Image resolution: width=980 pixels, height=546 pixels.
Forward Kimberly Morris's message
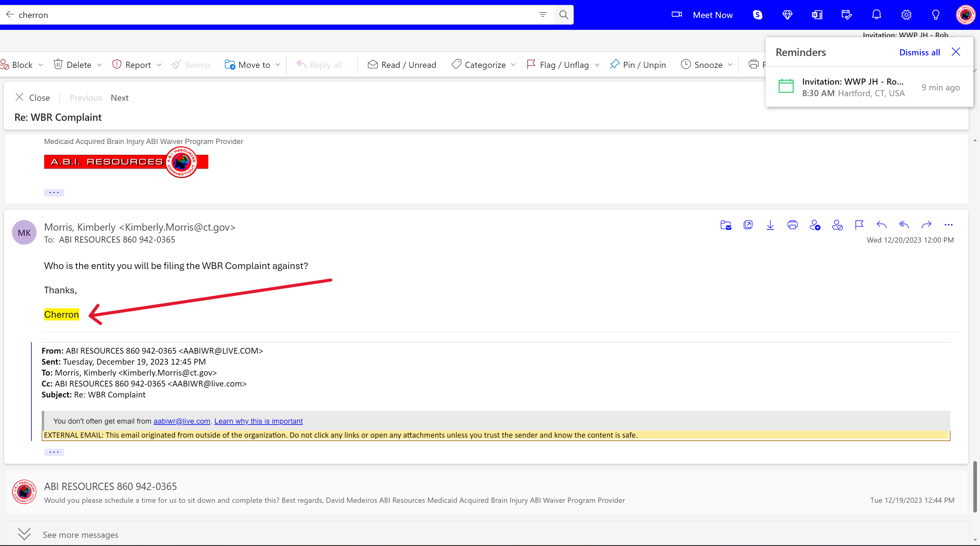(x=926, y=225)
